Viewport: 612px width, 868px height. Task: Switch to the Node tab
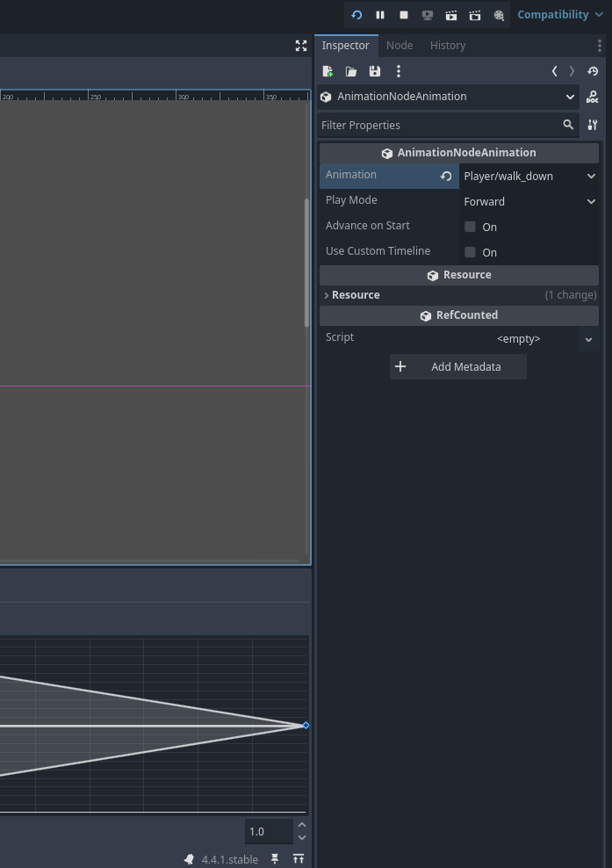click(400, 46)
